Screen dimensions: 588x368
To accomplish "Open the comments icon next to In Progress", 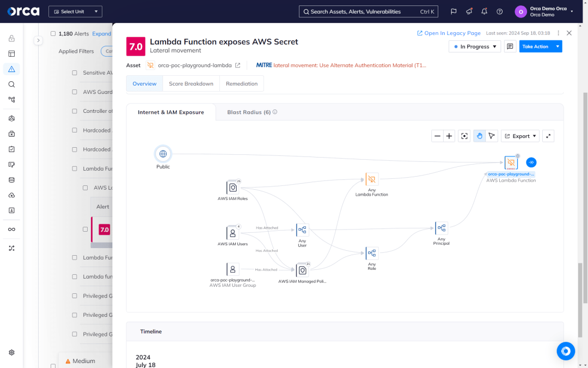I will (510, 46).
